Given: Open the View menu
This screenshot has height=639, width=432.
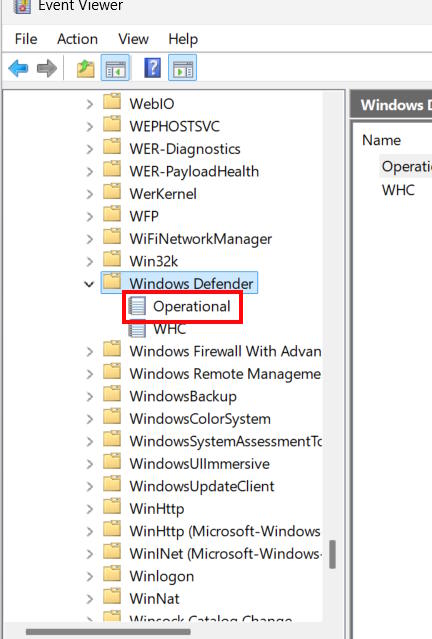Looking at the screenshot, I should click(133, 39).
